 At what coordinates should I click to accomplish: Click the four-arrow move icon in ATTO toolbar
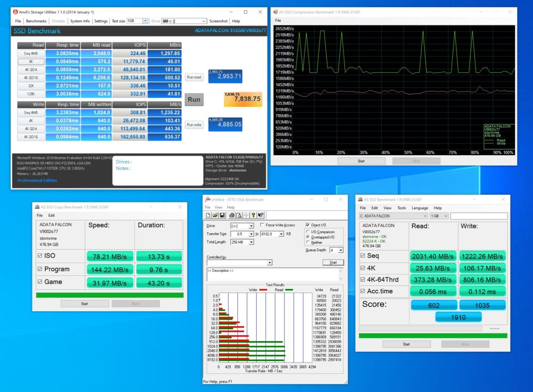[246, 215]
